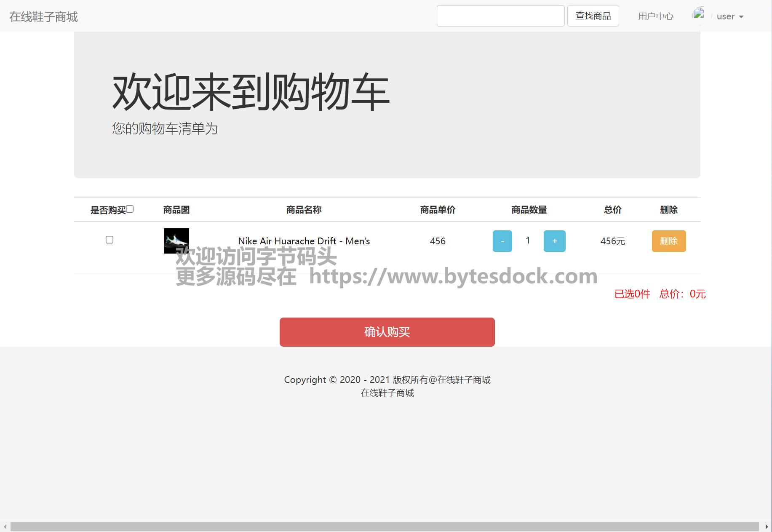Check the Nike Air Huarache row checkbox
Viewport: 772px width, 532px height.
coord(110,240)
